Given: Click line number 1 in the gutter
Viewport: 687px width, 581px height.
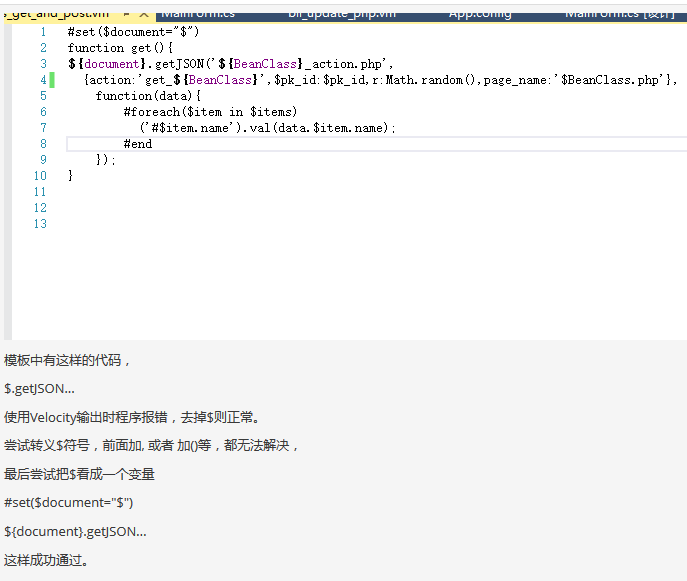Looking at the screenshot, I should [43, 32].
